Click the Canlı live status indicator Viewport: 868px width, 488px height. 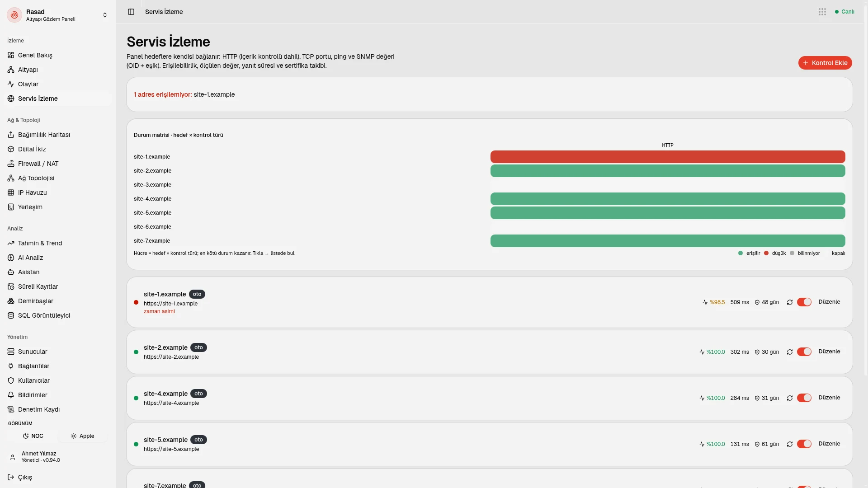click(844, 12)
